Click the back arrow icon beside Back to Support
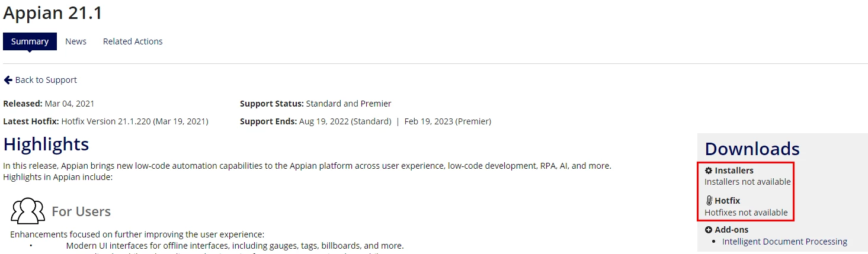The height and width of the screenshot is (254, 868). click(x=8, y=80)
